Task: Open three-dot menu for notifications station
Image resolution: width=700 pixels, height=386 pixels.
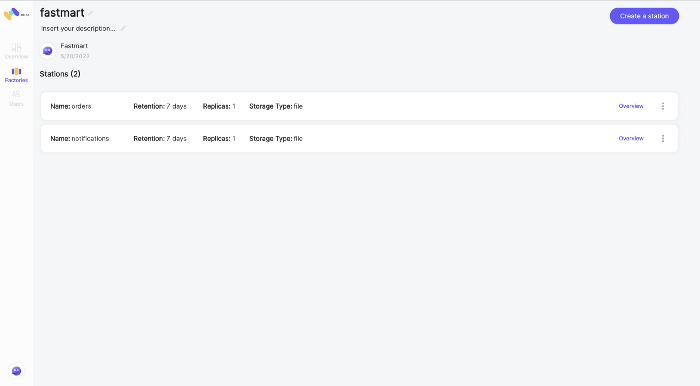Action: (663, 138)
